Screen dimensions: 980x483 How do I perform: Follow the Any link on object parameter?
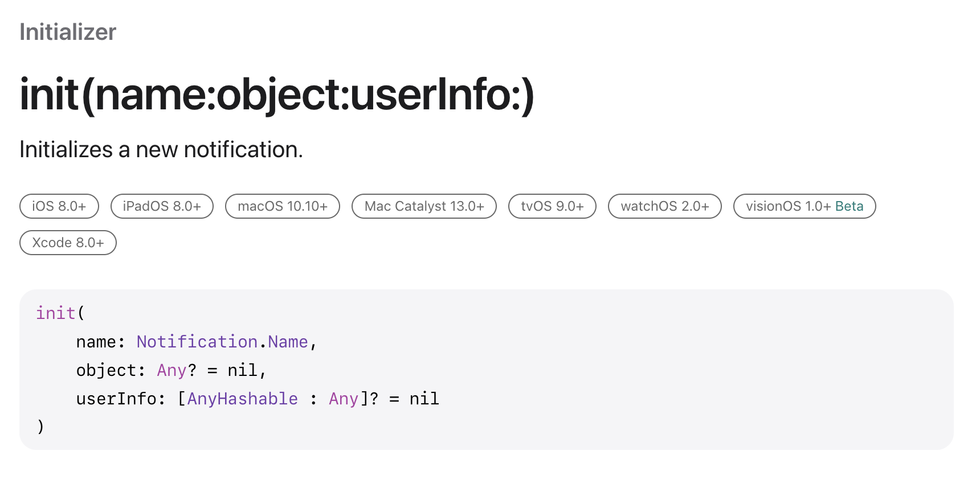pyautogui.click(x=172, y=370)
